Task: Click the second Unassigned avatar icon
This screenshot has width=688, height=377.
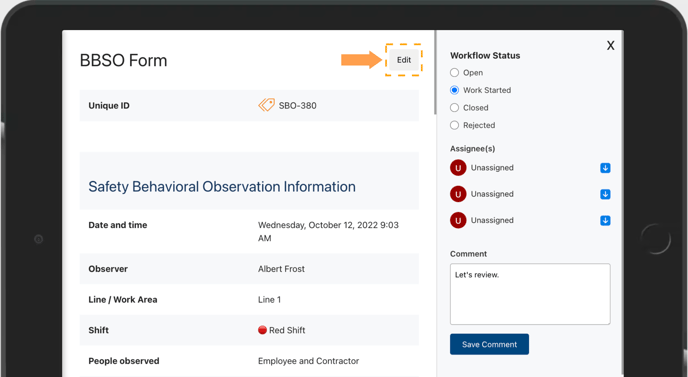Action: tap(458, 194)
